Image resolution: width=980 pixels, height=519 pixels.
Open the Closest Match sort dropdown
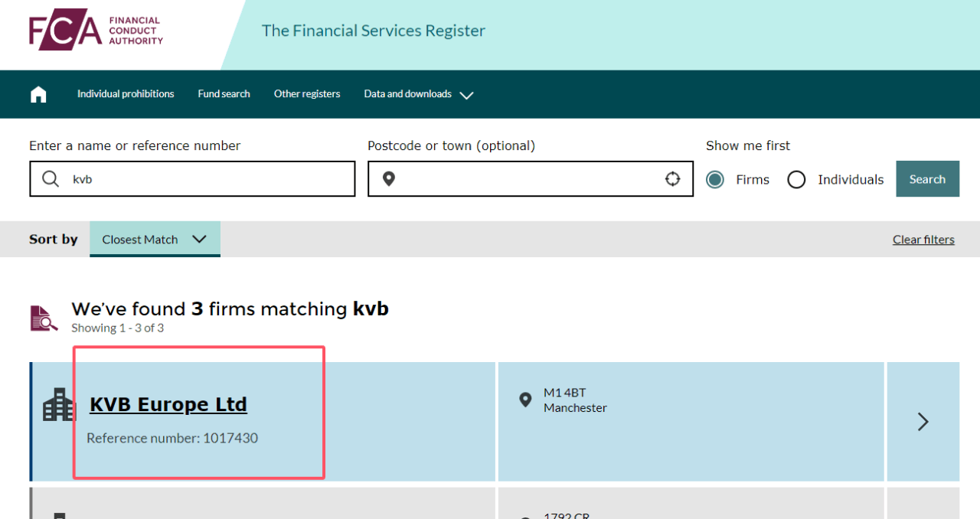coord(155,240)
